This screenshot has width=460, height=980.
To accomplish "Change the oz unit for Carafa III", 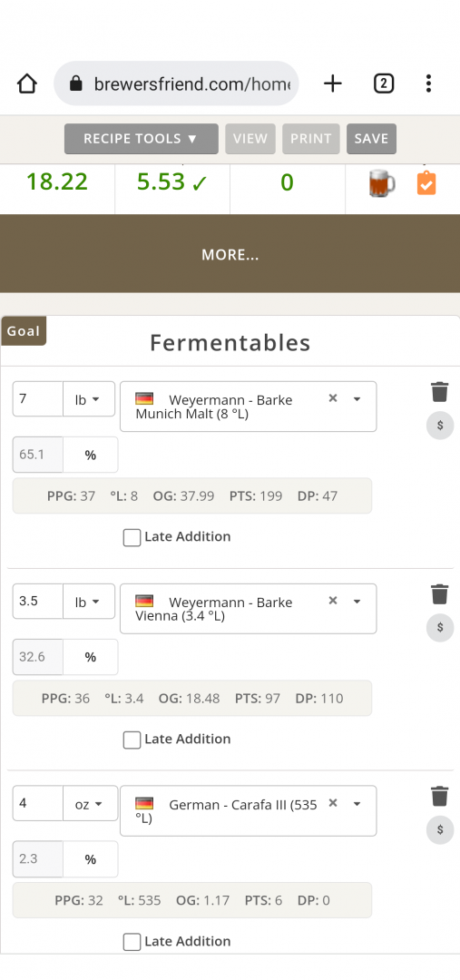I will click(x=90, y=803).
